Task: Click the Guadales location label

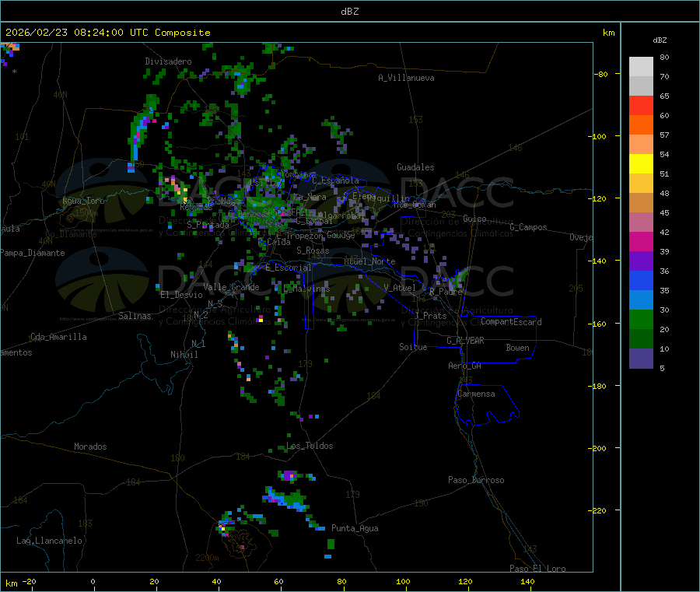Action: click(x=415, y=167)
